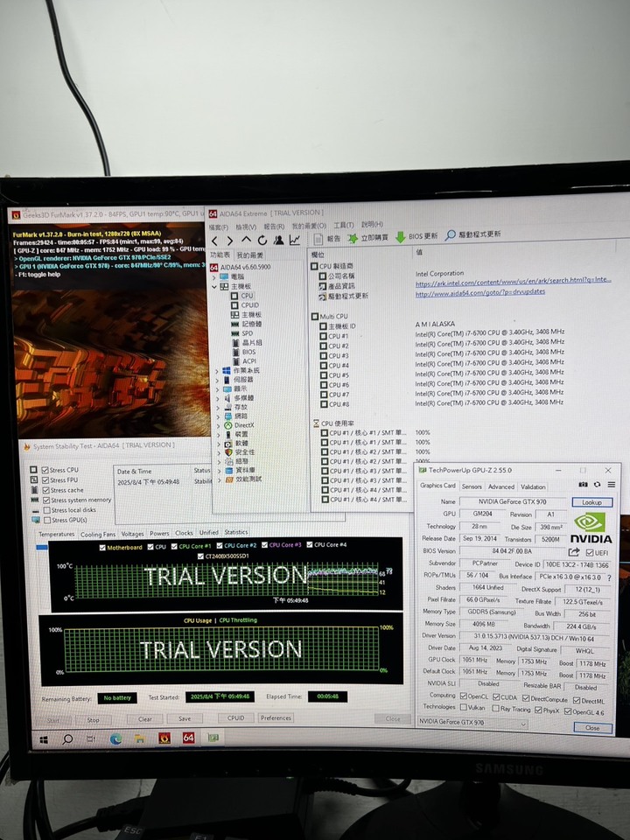The width and height of the screenshot is (630, 840).
Task: Click the 驅動程式更新 driver update button
Action: click(473, 234)
